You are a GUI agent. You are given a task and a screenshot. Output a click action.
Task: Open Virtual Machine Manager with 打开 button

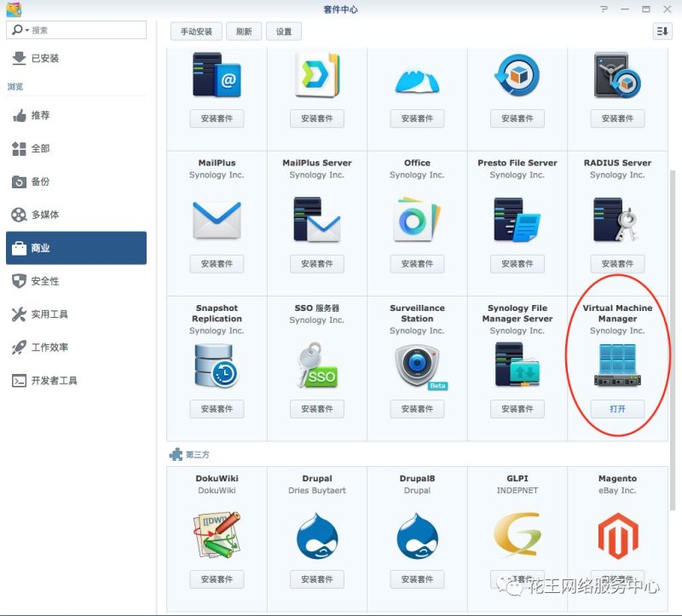(x=617, y=409)
